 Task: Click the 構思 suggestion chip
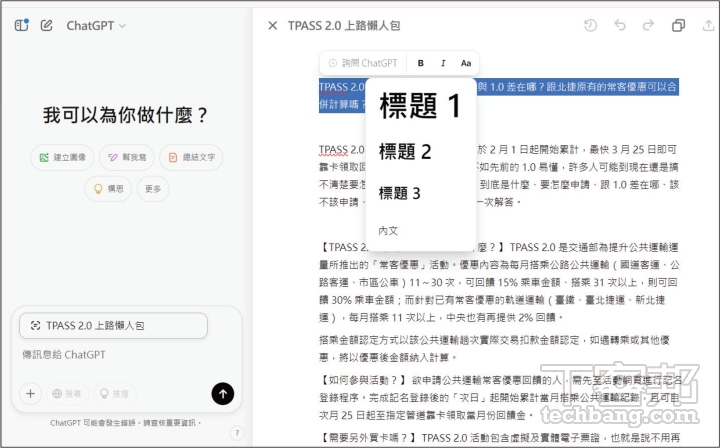click(x=108, y=189)
